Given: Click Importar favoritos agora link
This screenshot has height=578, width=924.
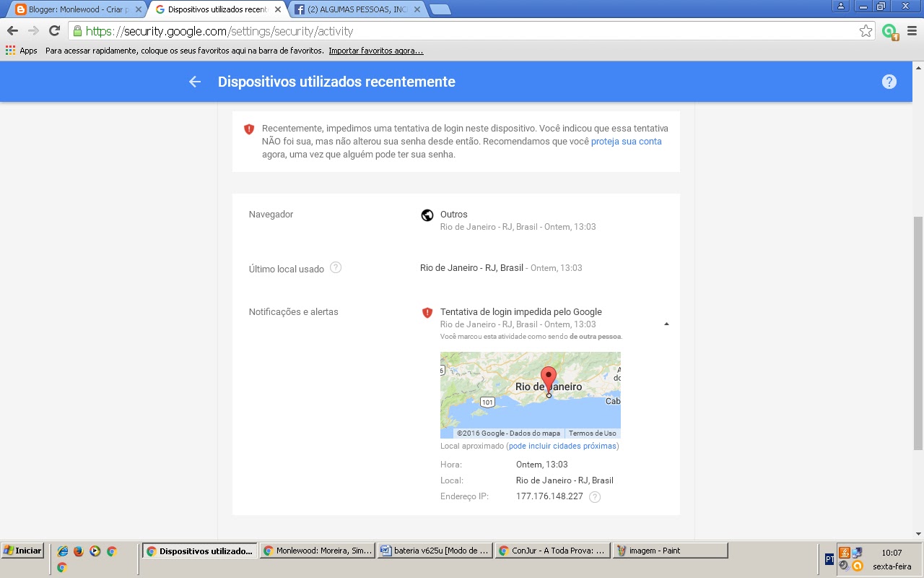Looking at the screenshot, I should click(376, 51).
